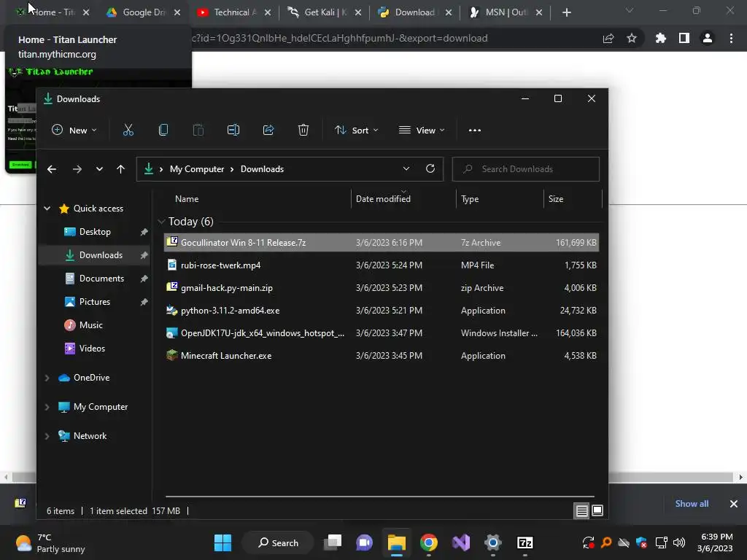Go forward with the Explorer forward arrow
Screen dimensions: 747x560
pyautogui.click(x=77, y=169)
